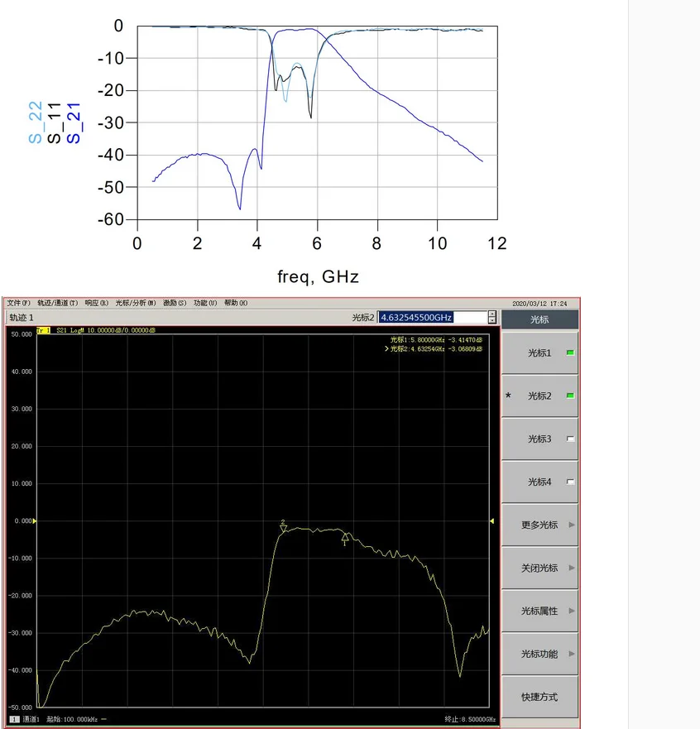Select the 光标3 marker button
The height and width of the screenshot is (729, 700).
pos(539,439)
